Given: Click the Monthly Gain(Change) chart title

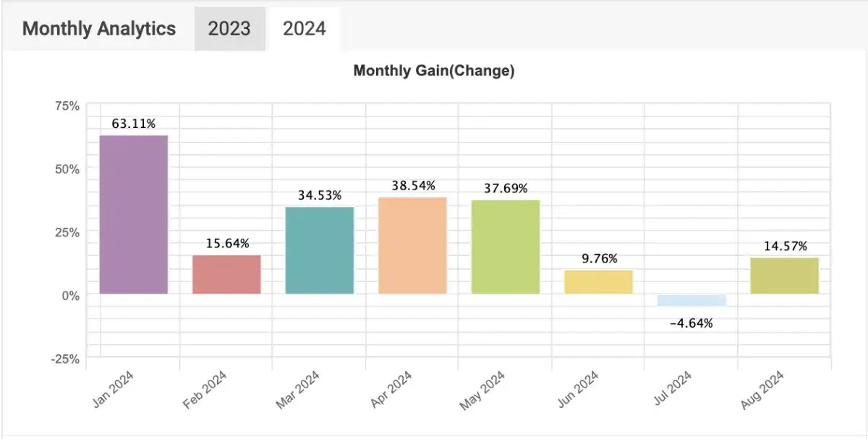Looking at the screenshot, I should (x=433, y=71).
